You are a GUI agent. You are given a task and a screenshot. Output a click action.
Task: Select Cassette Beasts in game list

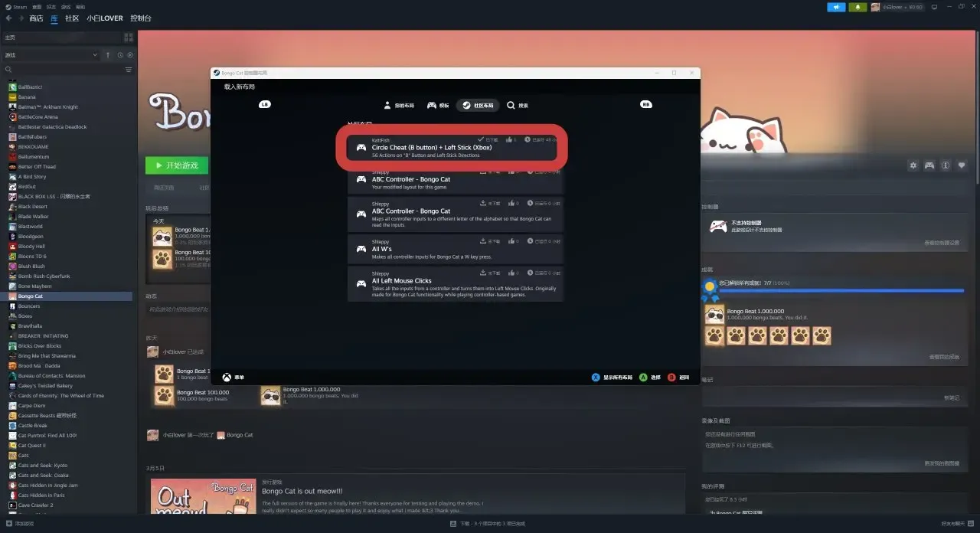click(43, 416)
